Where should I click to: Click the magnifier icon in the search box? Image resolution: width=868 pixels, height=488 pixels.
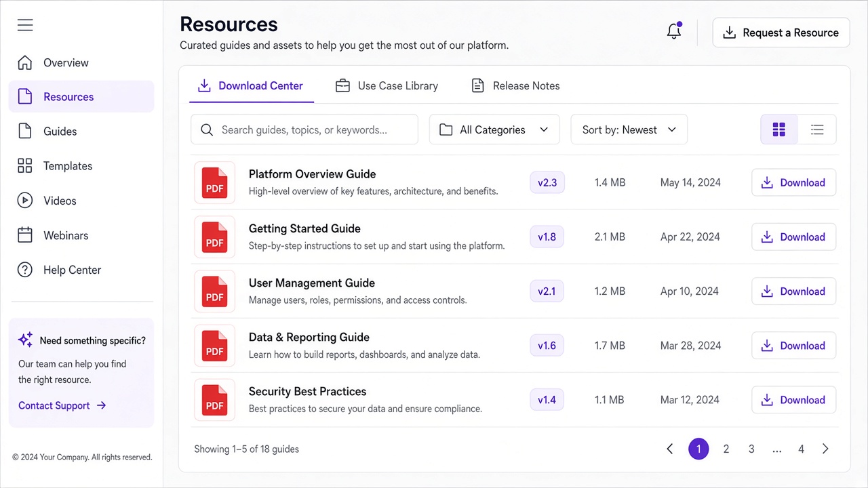point(208,129)
